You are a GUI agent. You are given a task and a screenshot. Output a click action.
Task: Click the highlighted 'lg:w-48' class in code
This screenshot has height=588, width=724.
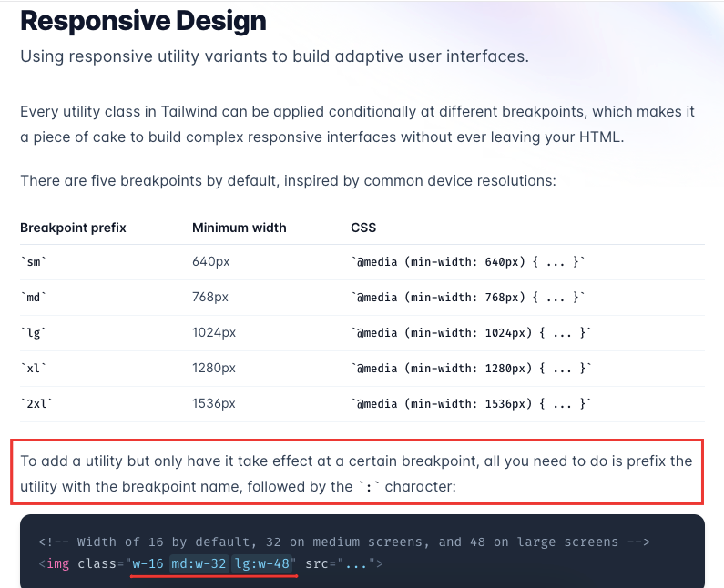pyautogui.click(x=262, y=563)
